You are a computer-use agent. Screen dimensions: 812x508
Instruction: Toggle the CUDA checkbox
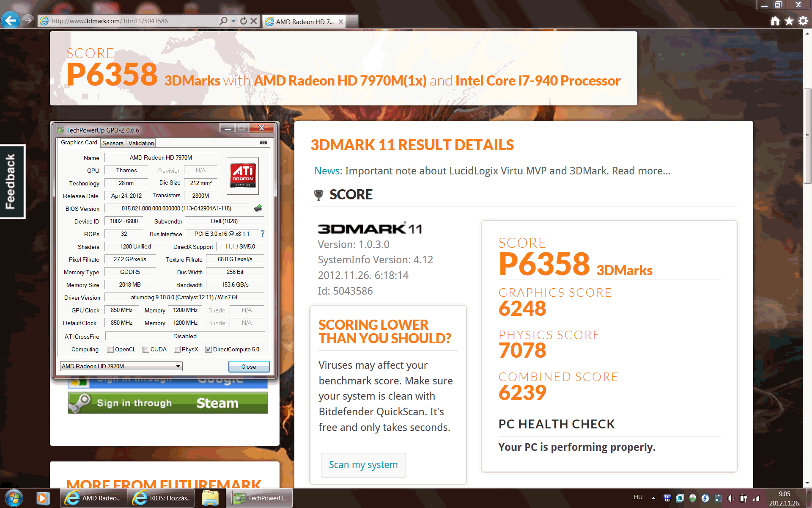(146, 349)
